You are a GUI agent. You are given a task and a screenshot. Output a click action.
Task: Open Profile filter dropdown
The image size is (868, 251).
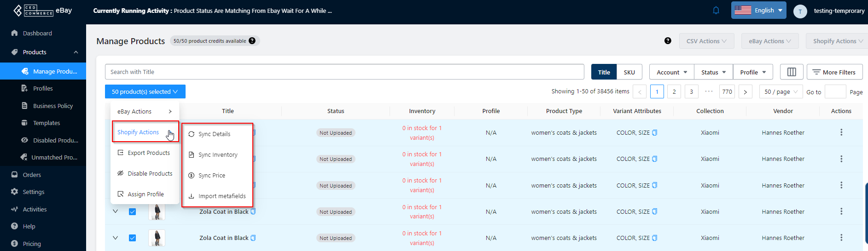pos(753,72)
